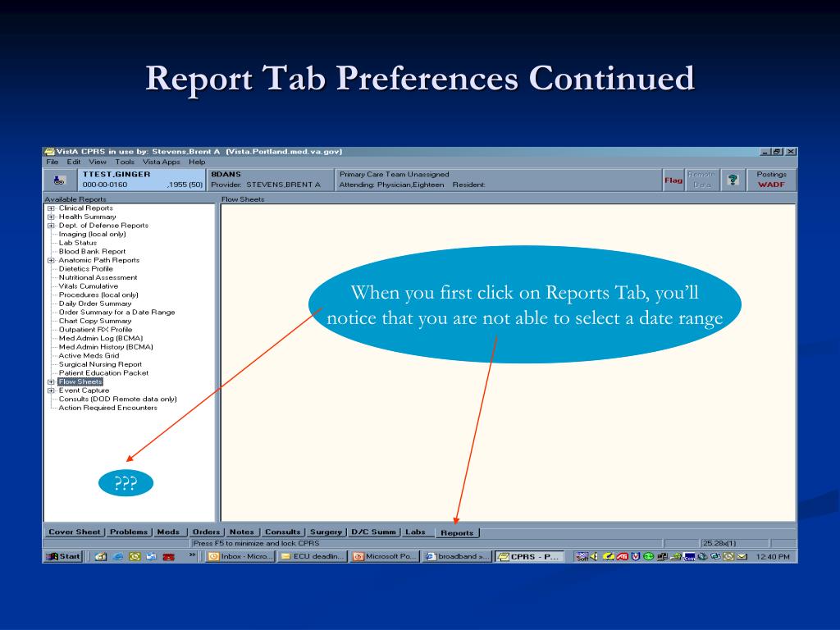The height and width of the screenshot is (630, 840).
Task: Switch to the broadband taskbar window
Action: tap(456, 557)
